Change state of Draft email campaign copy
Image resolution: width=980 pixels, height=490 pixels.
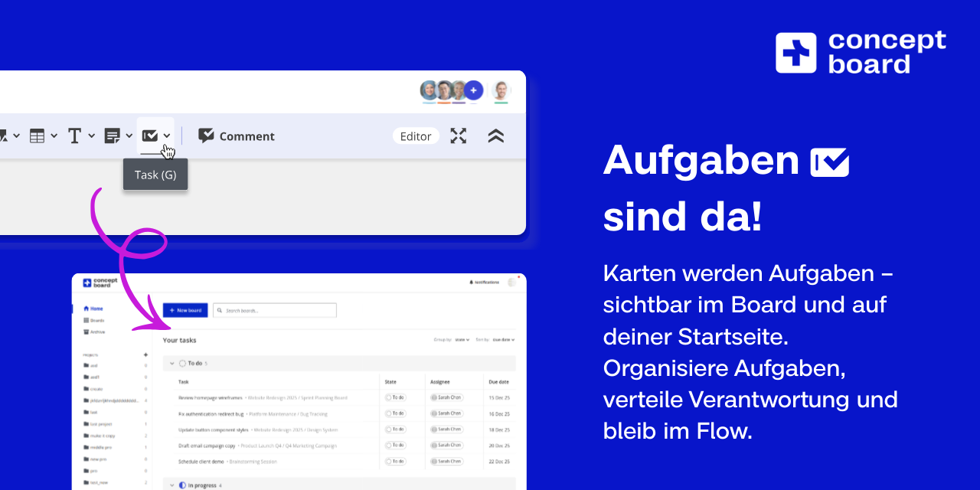click(x=395, y=446)
